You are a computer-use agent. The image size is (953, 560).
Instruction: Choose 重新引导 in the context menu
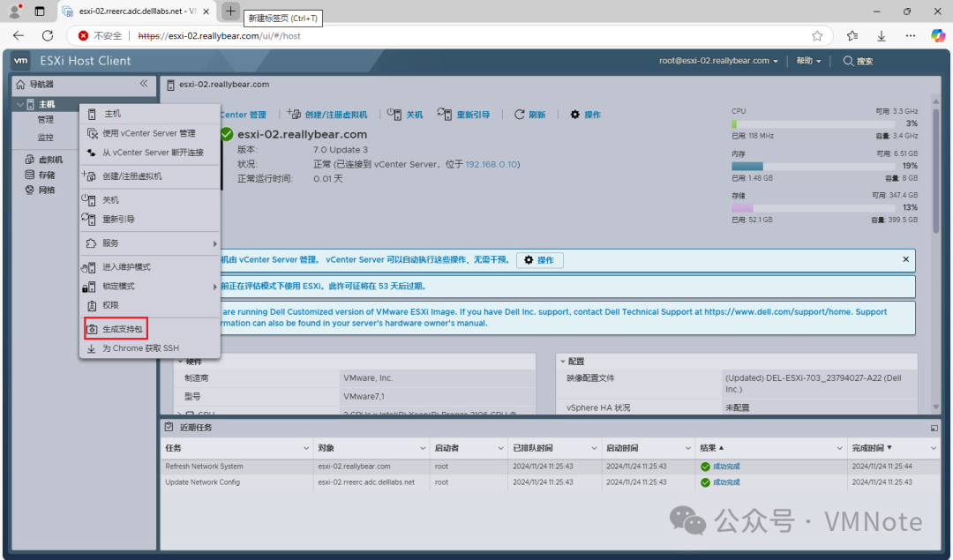point(150,220)
